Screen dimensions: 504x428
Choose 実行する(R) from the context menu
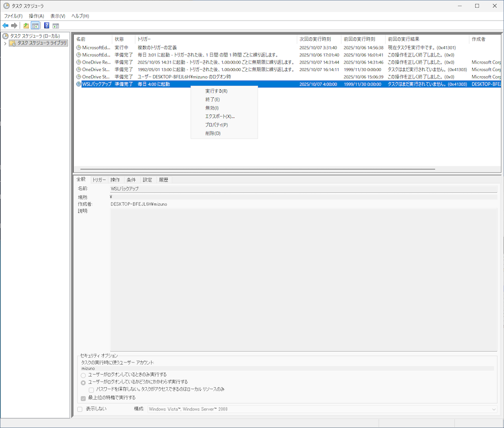click(x=216, y=91)
